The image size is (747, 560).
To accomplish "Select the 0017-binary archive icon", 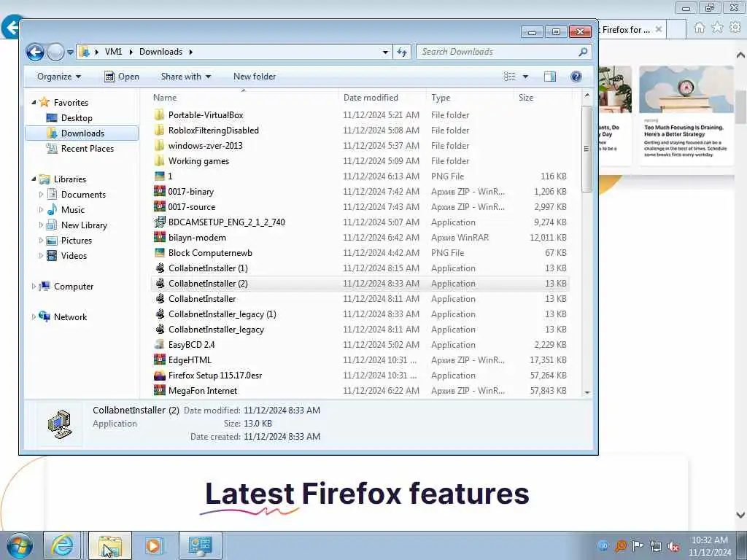I will (160, 192).
